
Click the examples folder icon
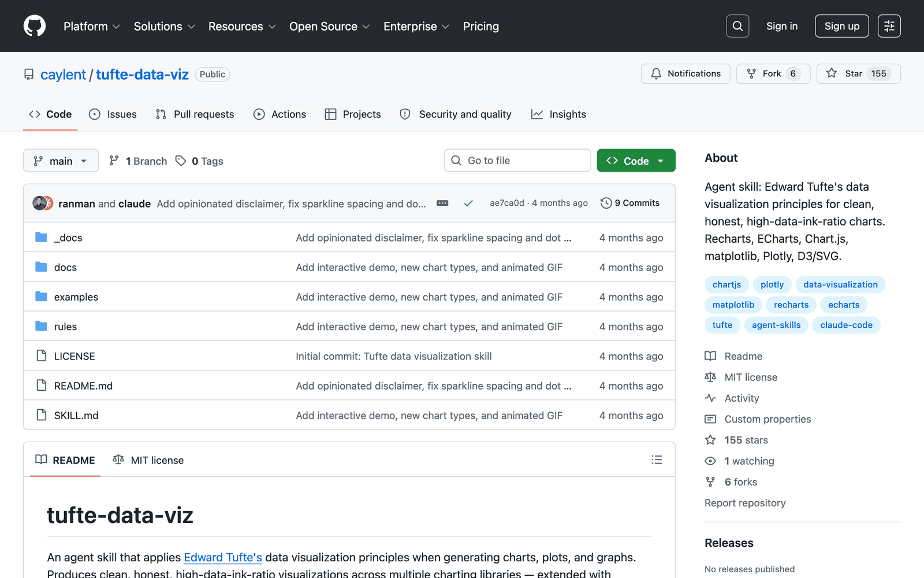point(41,297)
